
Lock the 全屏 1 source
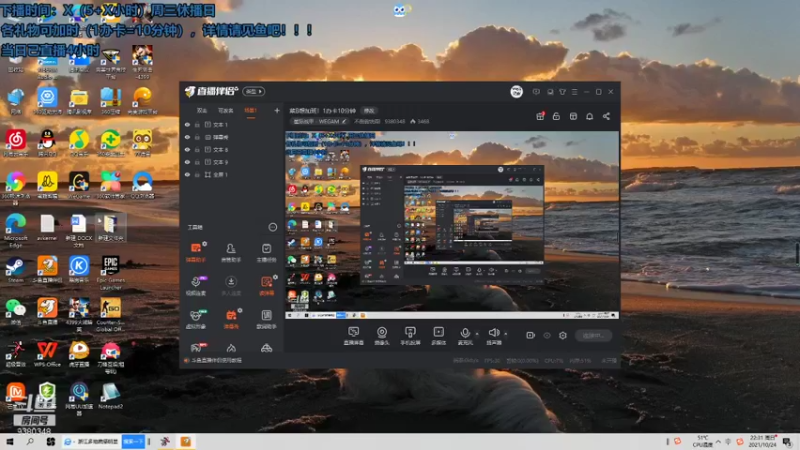[x=197, y=174]
